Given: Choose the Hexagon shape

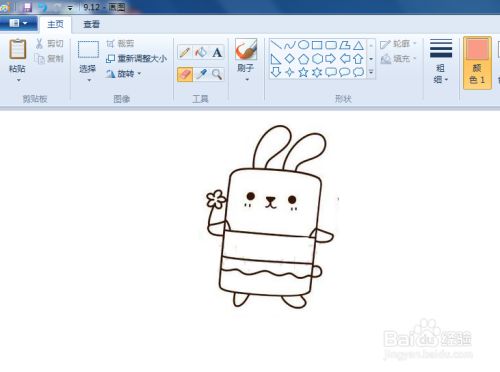Looking at the screenshot, I should 317,59.
